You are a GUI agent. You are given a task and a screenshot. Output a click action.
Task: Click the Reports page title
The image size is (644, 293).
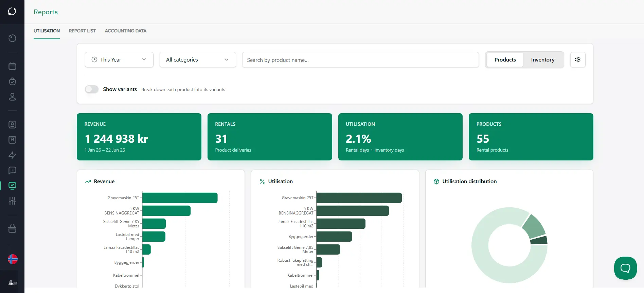tap(46, 12)
